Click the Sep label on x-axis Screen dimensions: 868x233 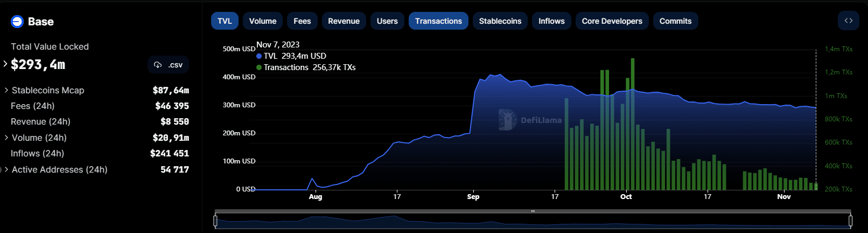pyautogui.click(x=473, y=196)
